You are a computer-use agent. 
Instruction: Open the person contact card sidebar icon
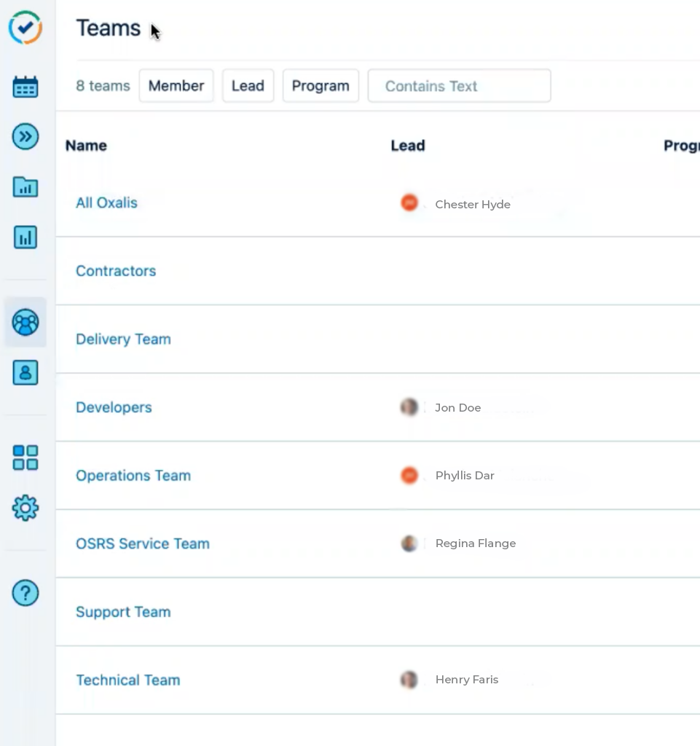coord(25,372)
